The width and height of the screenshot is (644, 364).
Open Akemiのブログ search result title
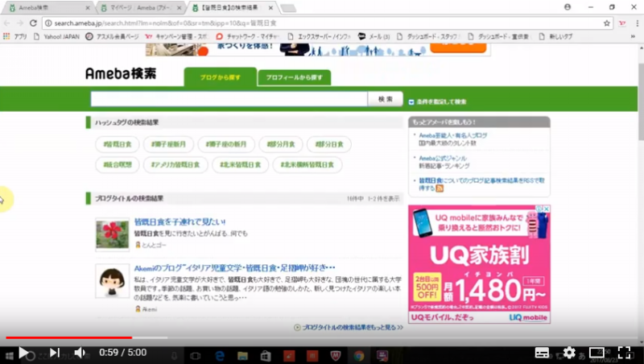pyautogui.click(x=234, y=268)
